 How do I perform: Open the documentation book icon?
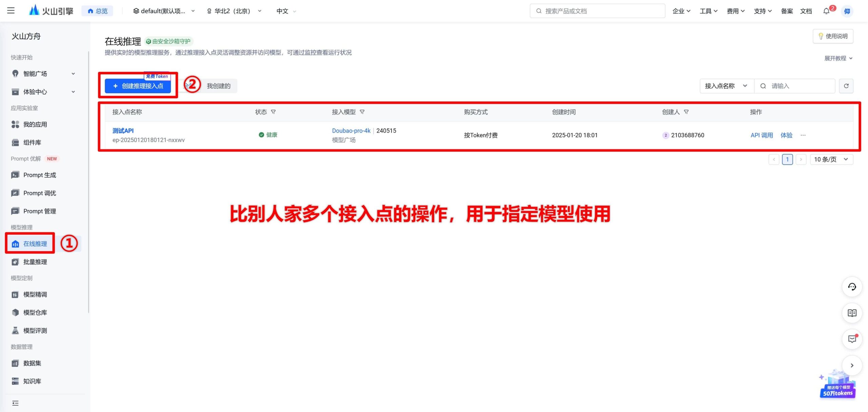coord(852,313)
